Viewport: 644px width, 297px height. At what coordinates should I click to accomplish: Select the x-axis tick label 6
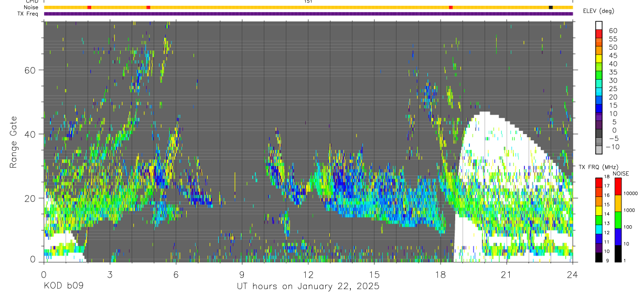(176, 274)
